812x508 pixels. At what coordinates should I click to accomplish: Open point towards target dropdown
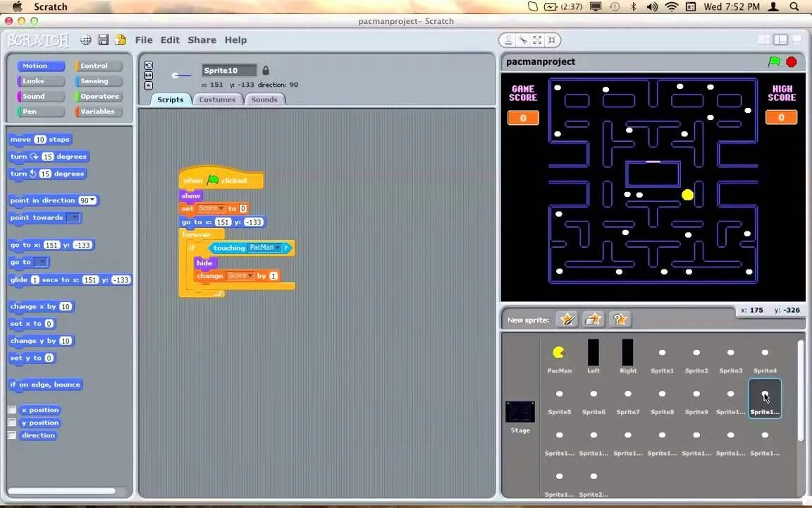click(73, 218)
